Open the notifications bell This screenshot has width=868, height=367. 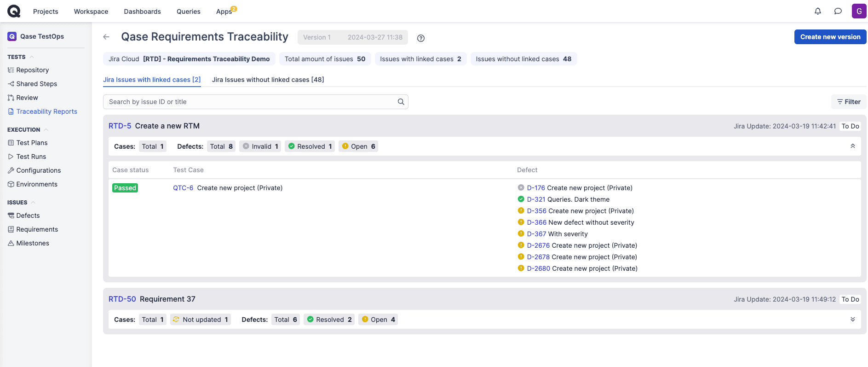click(818, 11)
